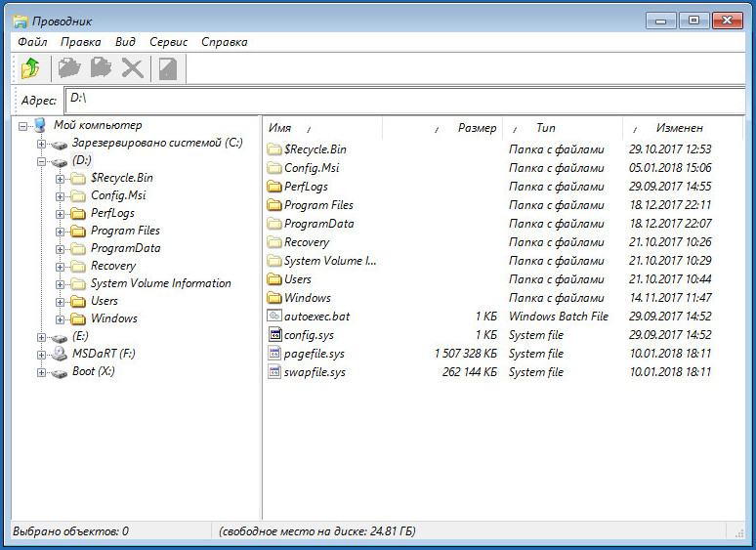Click the grayed closed-folder Copy To toolbar icon

(x=101, y=68)
